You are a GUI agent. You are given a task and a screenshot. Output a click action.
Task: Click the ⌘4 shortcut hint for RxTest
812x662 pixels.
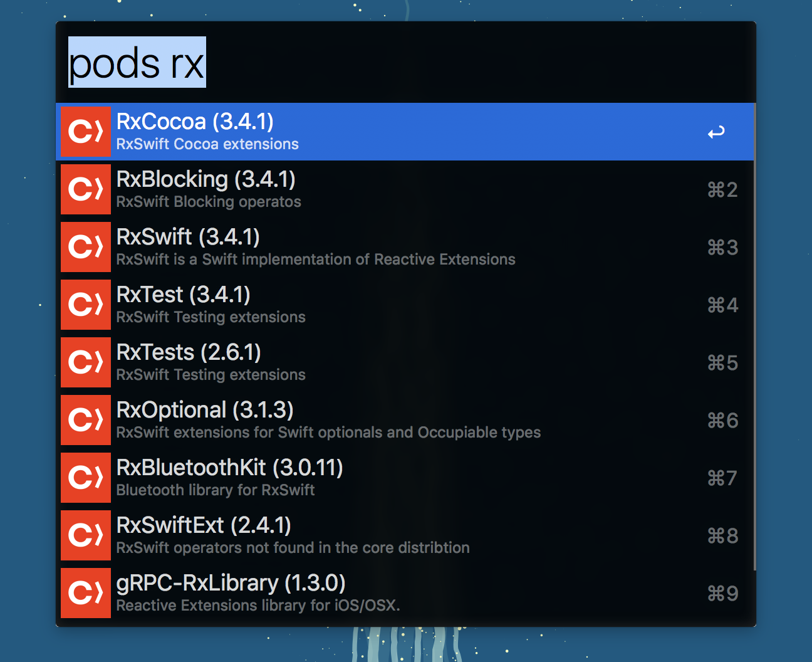coord(722,305)
